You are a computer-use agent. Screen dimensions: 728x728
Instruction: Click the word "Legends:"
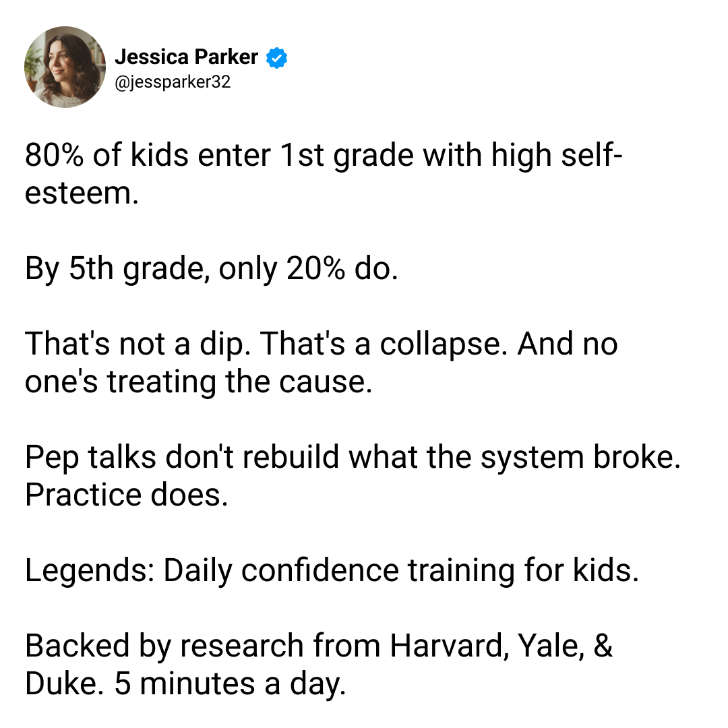click(90, 571)
